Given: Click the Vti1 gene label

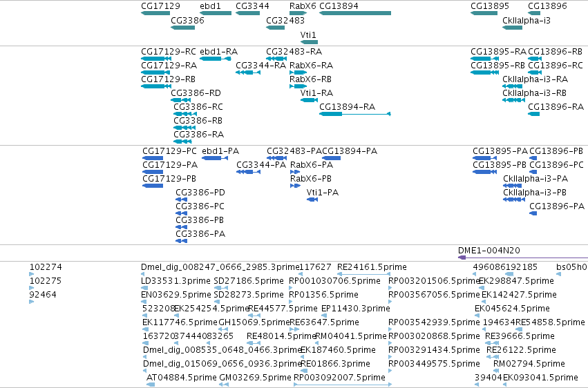Looking at the screenshot, I should tap(308, 35).
